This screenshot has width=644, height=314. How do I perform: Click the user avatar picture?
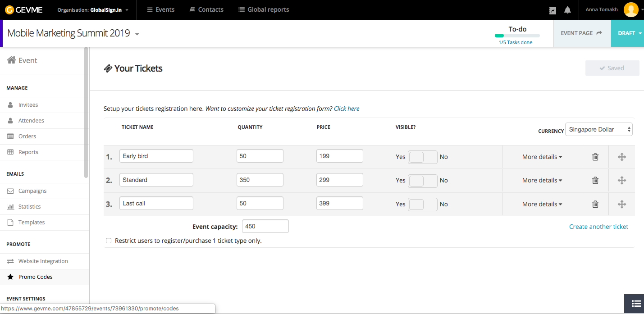coord(630,9)
